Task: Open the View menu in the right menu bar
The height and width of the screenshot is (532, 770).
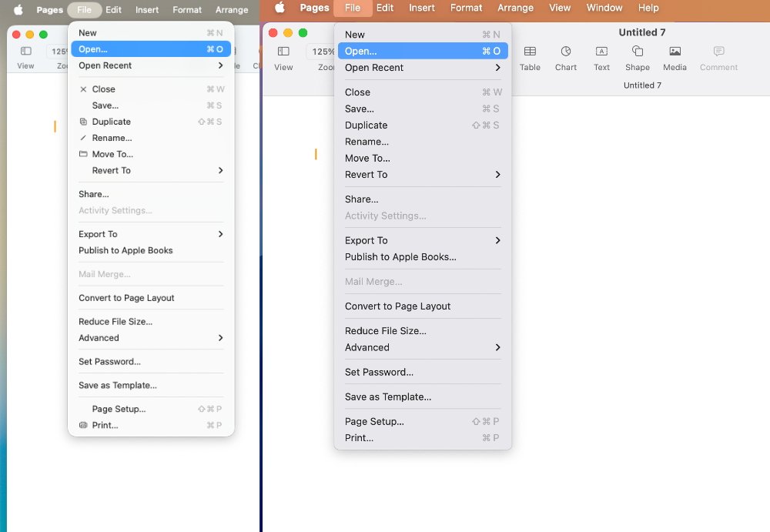Action: tap(559, 8)
